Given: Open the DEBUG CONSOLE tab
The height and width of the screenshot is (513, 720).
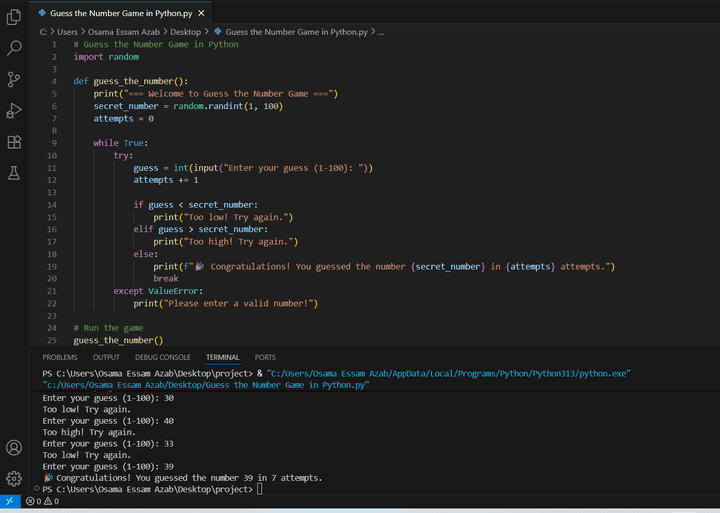Looking at the screenshot, I should click(x=162, y=357).
